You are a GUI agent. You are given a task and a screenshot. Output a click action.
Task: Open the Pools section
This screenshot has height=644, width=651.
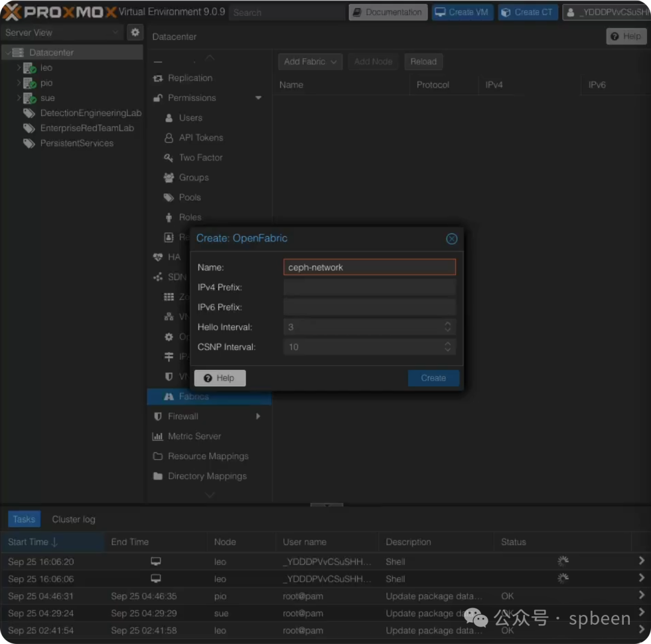click(190, 197)
